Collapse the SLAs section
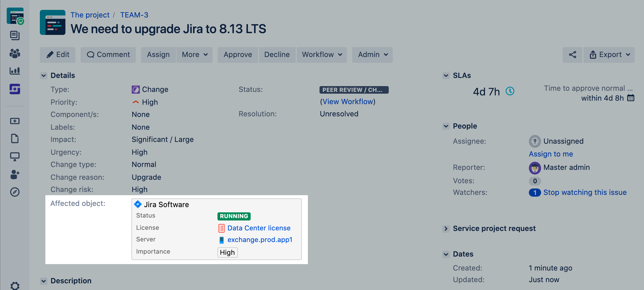 (x=446, y=76)
